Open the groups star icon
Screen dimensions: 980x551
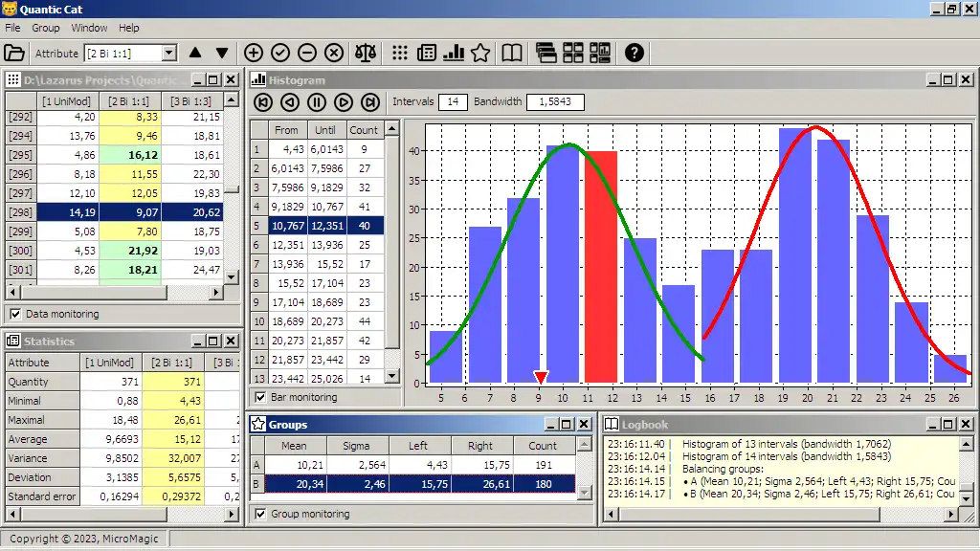tap(480, 54)
